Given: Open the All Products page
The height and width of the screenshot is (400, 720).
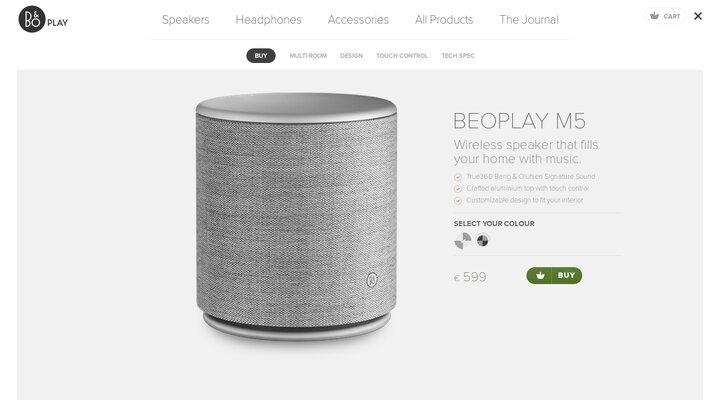Looking at the screenshot, I should click(444, 20).
